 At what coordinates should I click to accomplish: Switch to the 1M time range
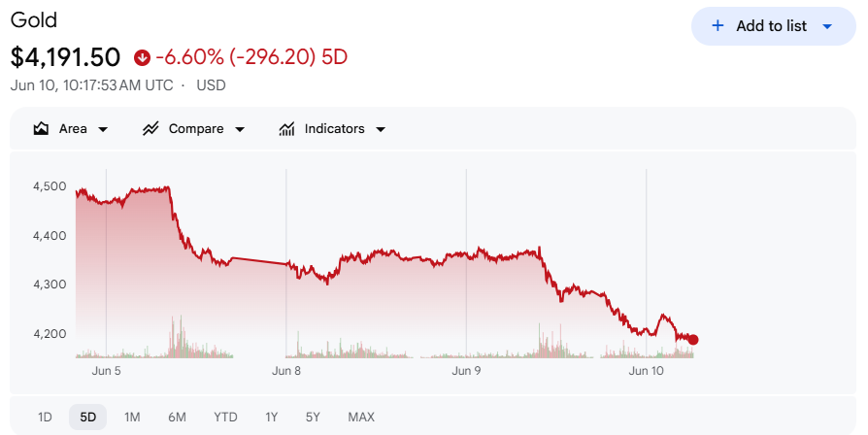[132, 417]
